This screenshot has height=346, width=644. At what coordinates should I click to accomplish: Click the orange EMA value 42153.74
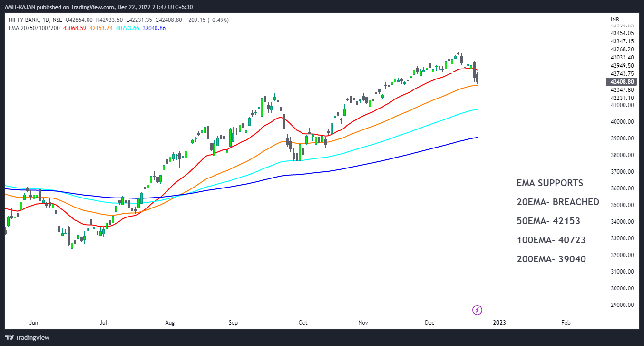pyautogui.click(x=100, y=28)
